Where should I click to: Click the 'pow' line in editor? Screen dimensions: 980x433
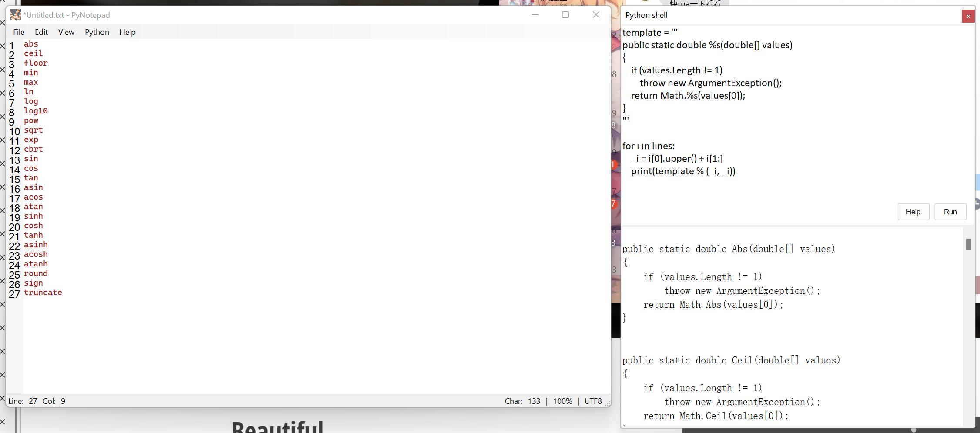(x=31, y=120)
